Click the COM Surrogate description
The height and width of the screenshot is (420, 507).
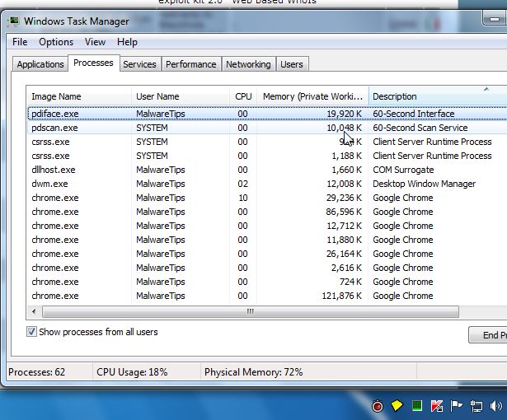pyautogui.click(x=403, y=170)
